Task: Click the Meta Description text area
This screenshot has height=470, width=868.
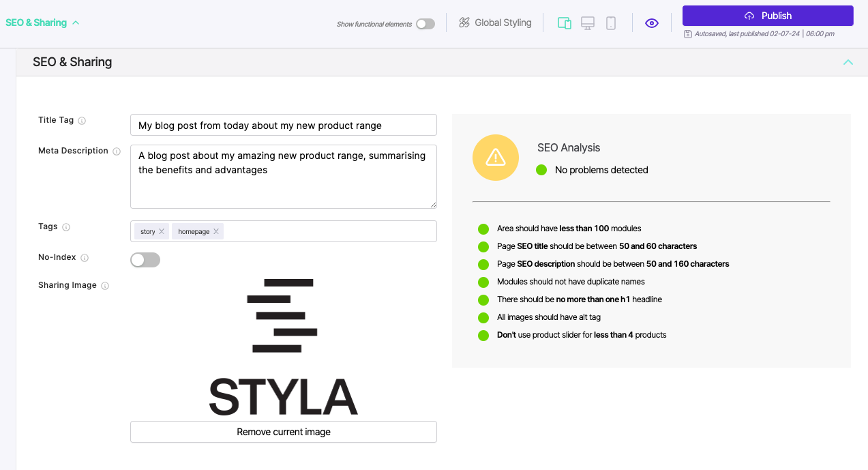Action: 284,177
